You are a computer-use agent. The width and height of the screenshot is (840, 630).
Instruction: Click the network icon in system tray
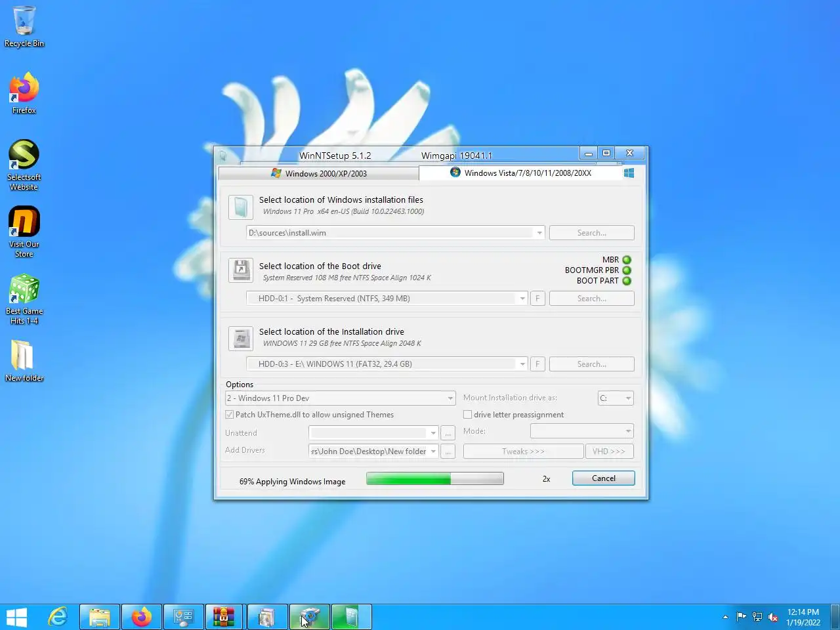(x=757, y=617)
